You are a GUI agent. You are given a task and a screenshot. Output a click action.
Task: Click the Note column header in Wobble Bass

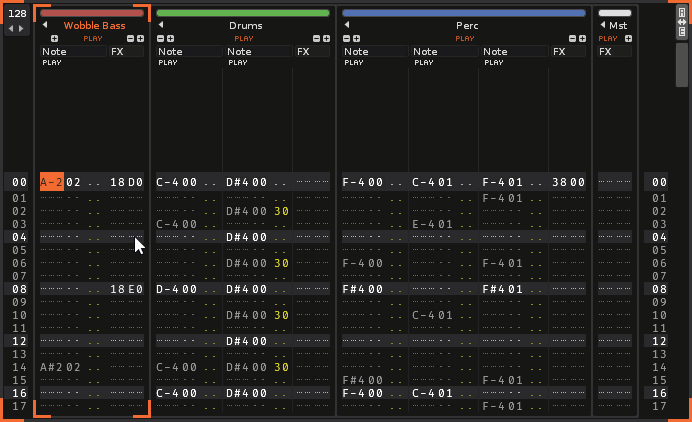73,52
